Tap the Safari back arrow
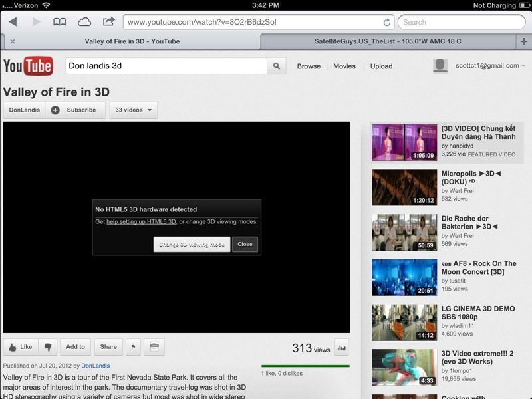 13,22
